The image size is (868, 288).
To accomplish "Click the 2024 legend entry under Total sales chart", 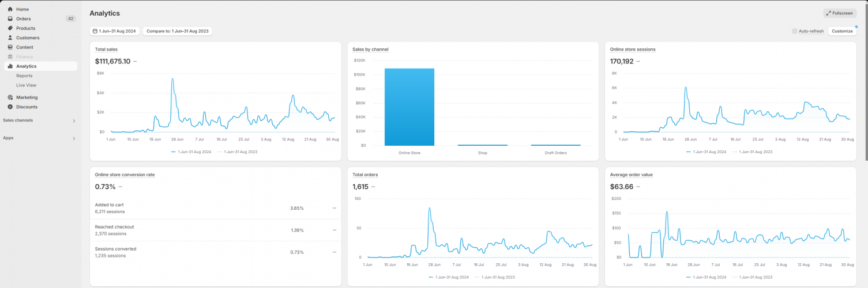I will pyautogui.click(x=191, y=151).
